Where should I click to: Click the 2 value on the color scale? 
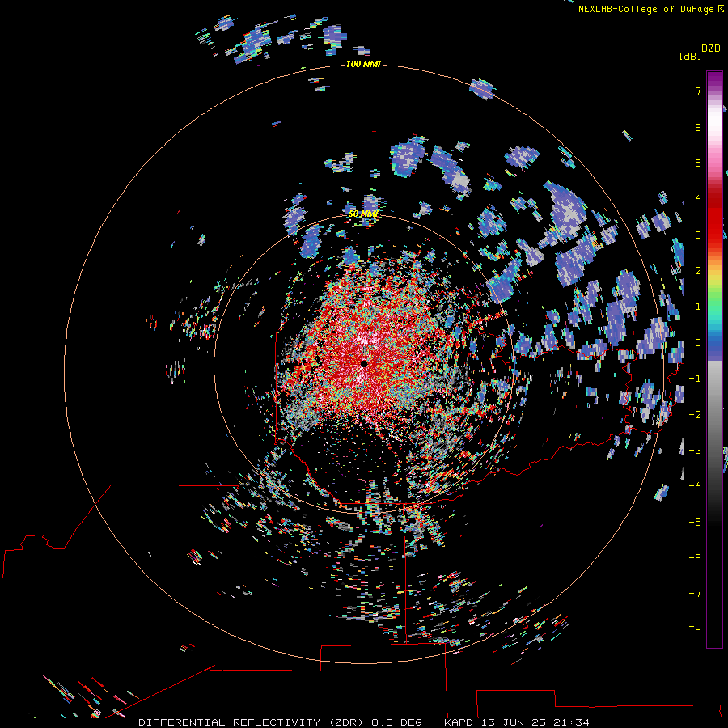pos(698,271)
